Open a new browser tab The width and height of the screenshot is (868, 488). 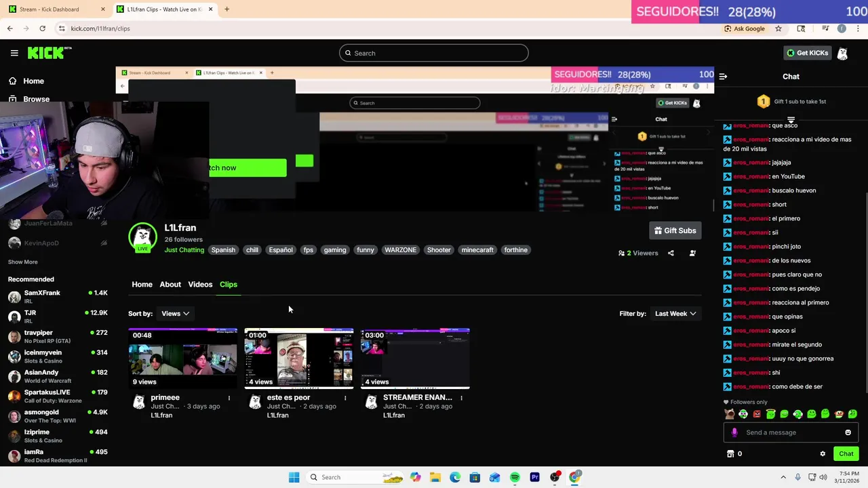pyautogui.click(x=226, y=9)
